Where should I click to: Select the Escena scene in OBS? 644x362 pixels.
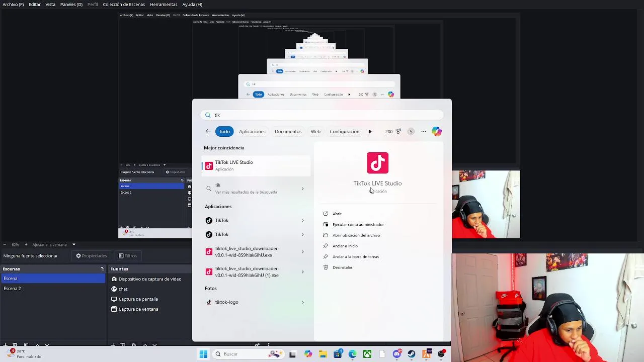(53, 279)
